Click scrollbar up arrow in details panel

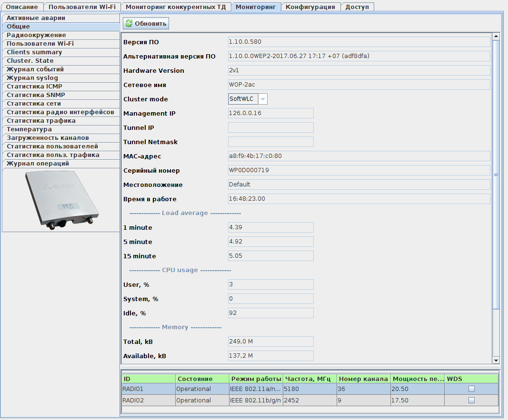[x=496, y=37]
